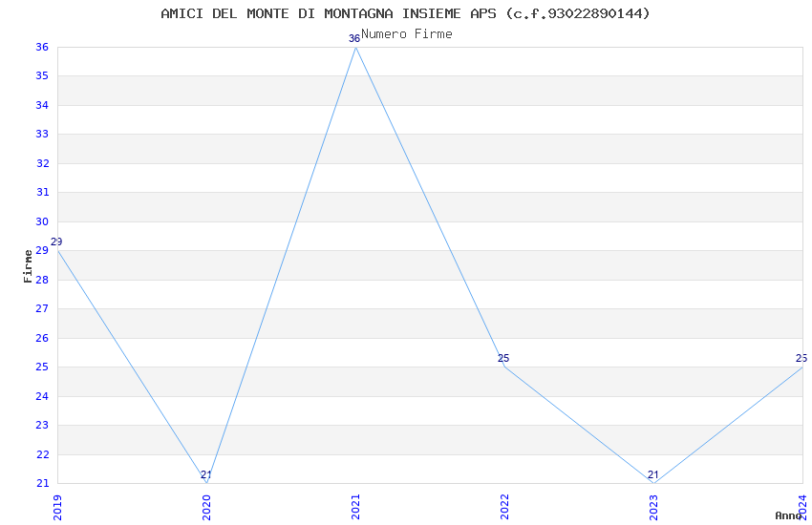Click the y-axis tick value 32
Viewport: 812px width, 525px height.
click(x=42, y=163)
